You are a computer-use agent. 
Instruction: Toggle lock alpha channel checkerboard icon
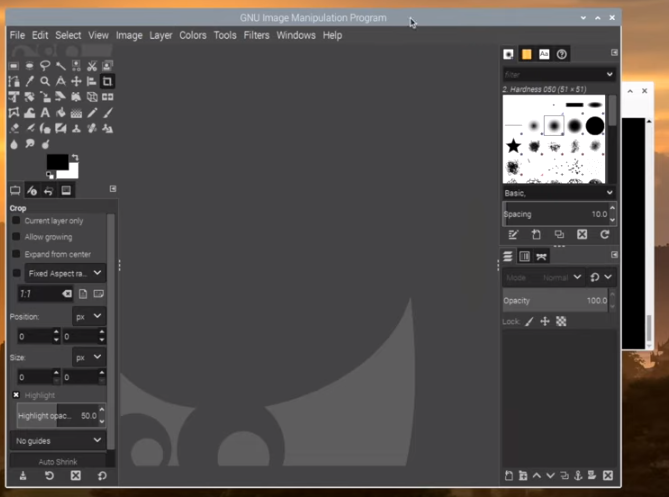[x=561, y=322]
